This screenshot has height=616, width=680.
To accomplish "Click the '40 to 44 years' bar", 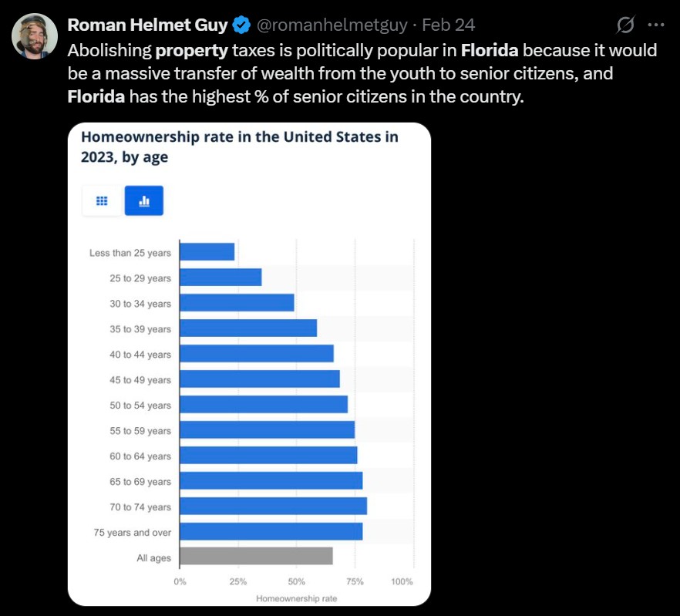I will point(257,354).
